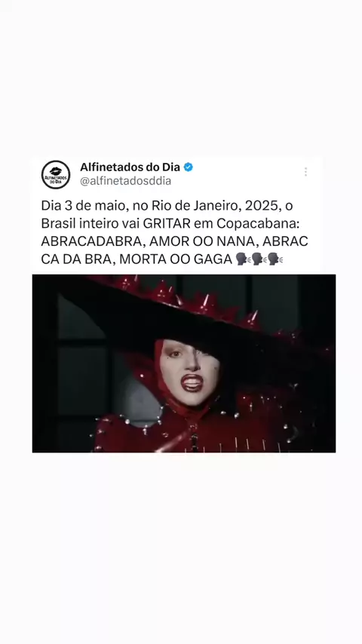Click the middle speaking head emoji

coord(259,259)
